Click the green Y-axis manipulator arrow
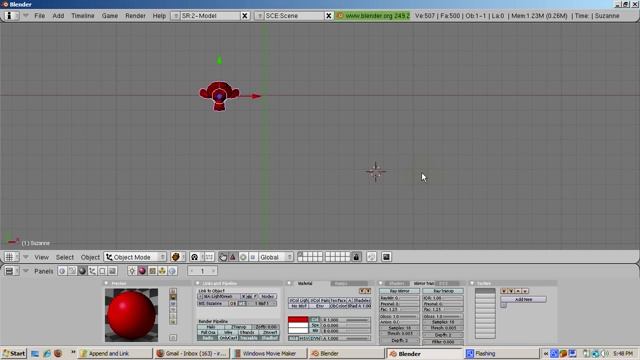 tap(219, 60)
